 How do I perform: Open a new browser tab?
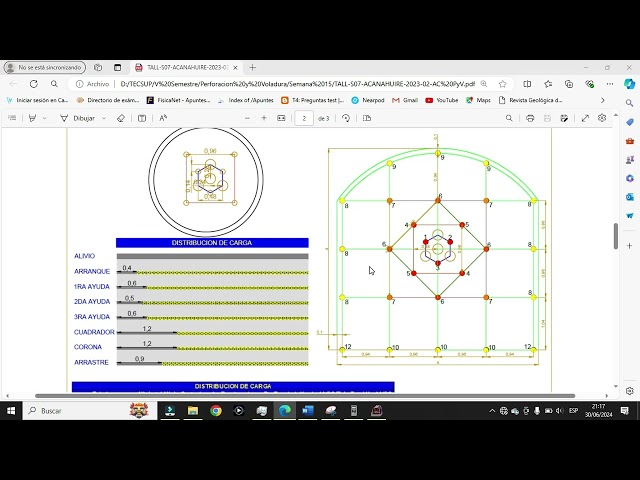click(x=253, y=67)
